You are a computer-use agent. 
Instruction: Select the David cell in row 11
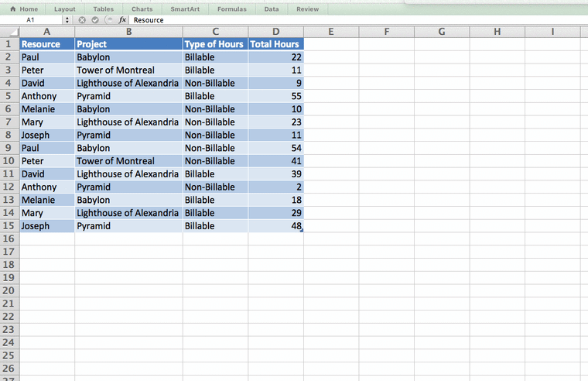click(47, 174)
